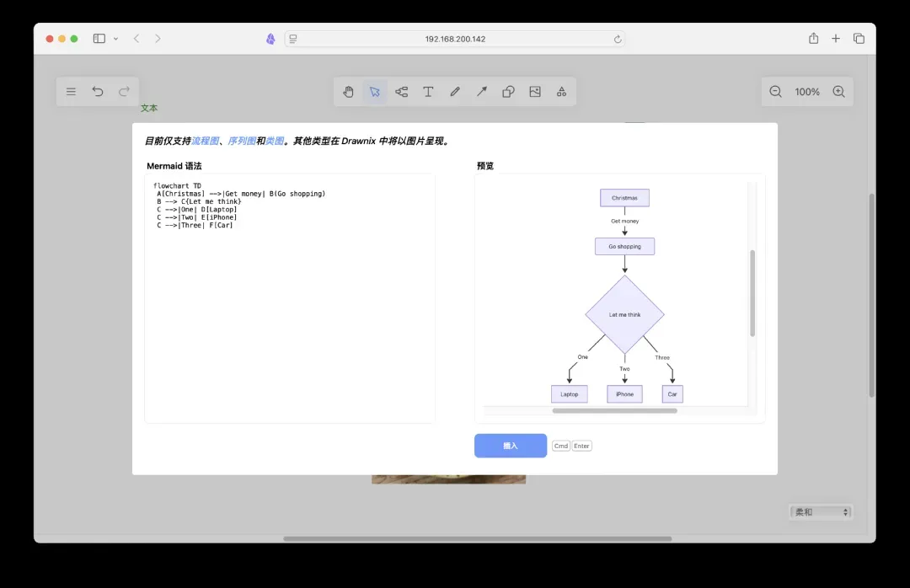Open the extra tools icon
Image resolution: width=910 pixels, height=588 pixels.
561,92
